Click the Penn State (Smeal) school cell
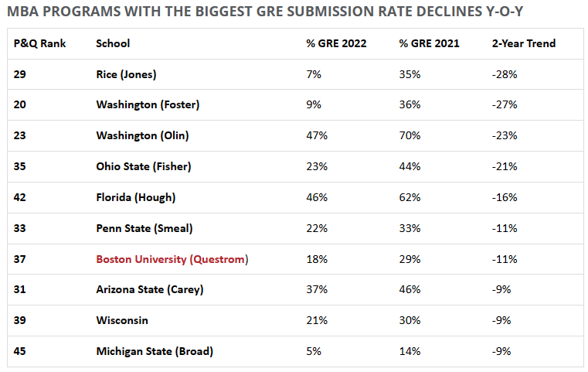Screen dimensions: 588x372 click(x=144, y=228)
